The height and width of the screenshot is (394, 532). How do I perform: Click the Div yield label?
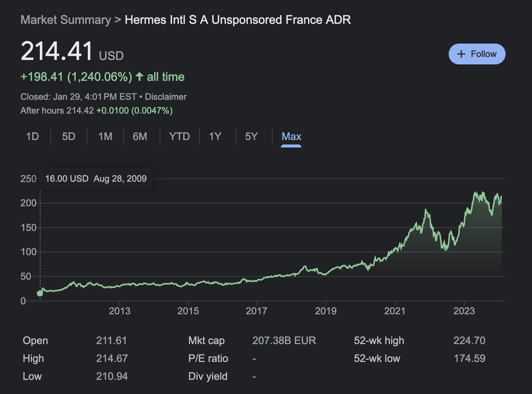pyautogui.click(x=208, y=376)
